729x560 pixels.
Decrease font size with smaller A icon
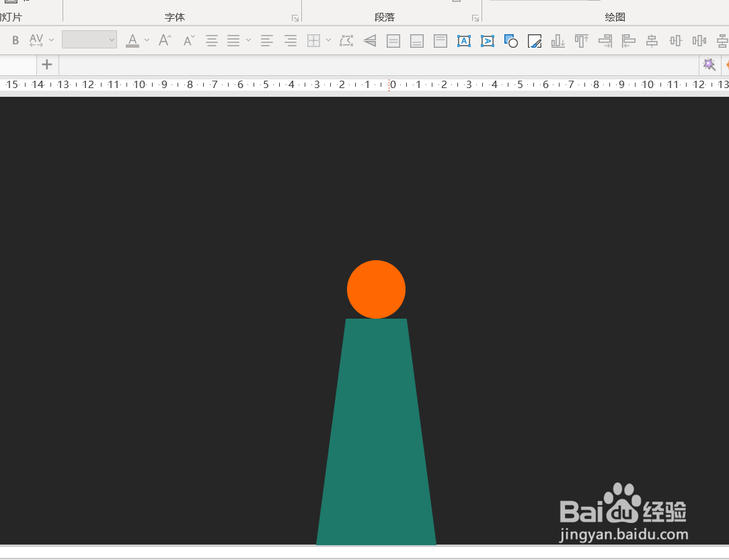pos(188,40)
